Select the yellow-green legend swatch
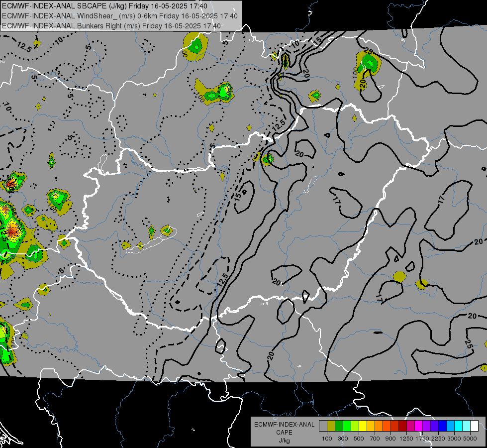The height and width of the screenshot is (448, 487). click(x=355, y=426)
